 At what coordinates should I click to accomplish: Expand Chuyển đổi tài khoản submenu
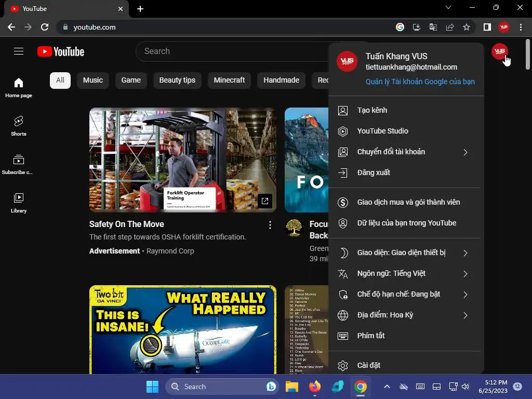(406, 152)
